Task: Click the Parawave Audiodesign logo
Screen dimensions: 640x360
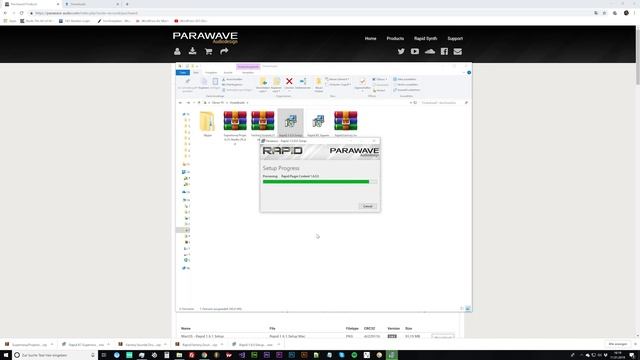Action: coord(205,38)
